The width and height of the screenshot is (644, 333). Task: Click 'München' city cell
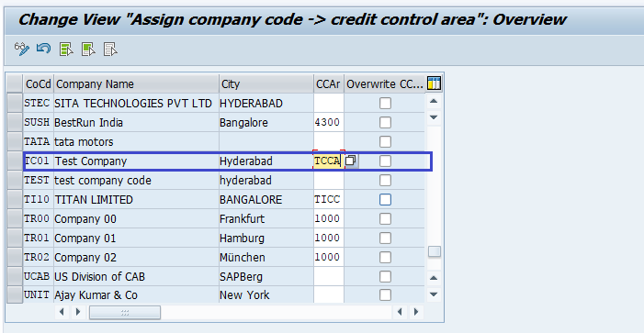[266, 258]
